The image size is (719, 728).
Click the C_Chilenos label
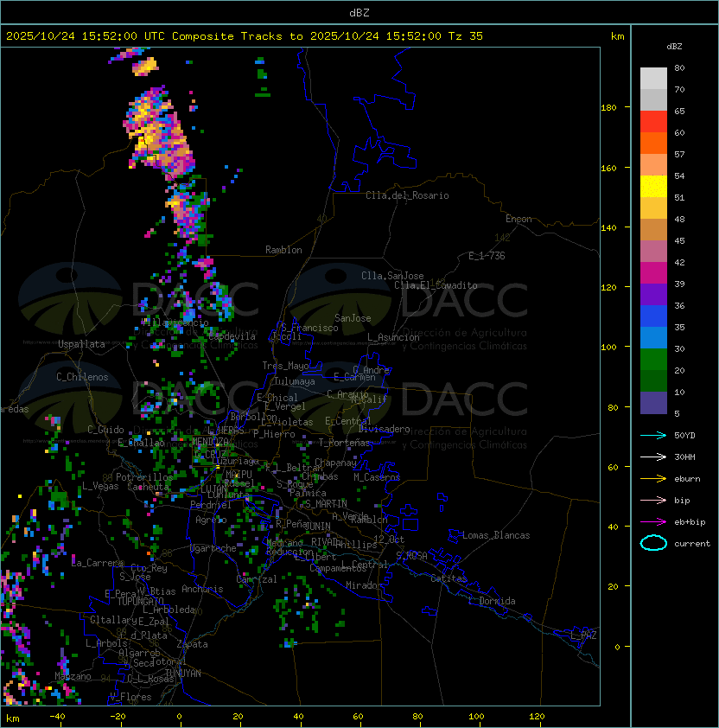82,377
